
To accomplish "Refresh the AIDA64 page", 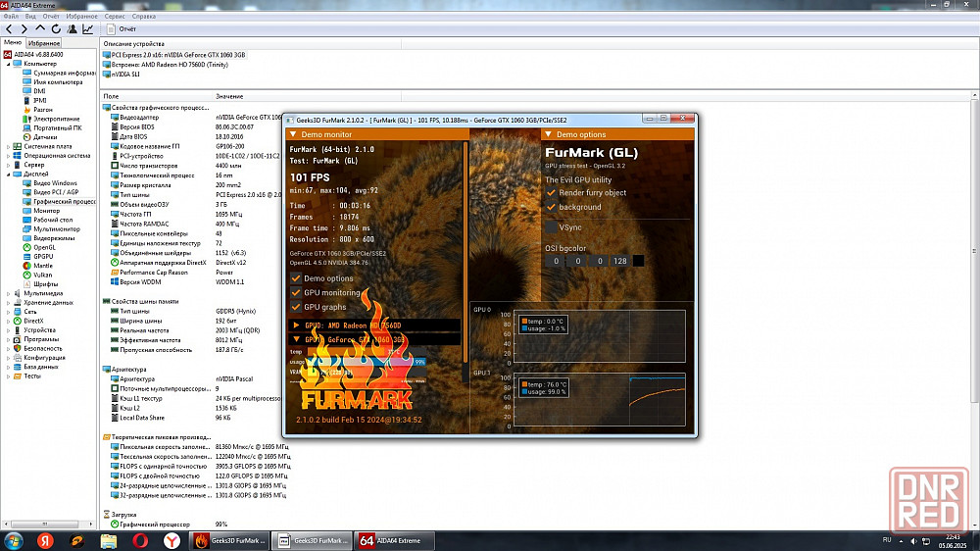I will (x=56, y=28).
